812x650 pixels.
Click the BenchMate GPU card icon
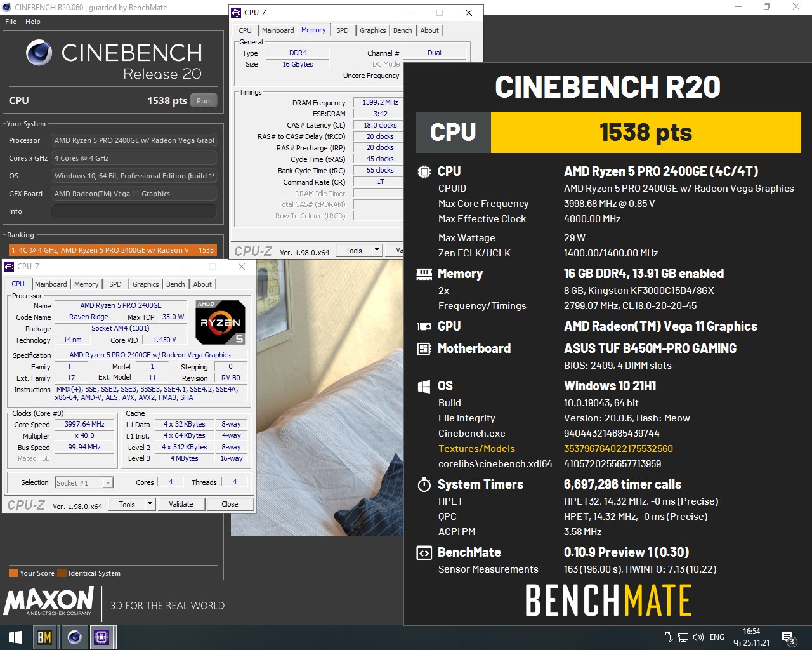(424, 326)
